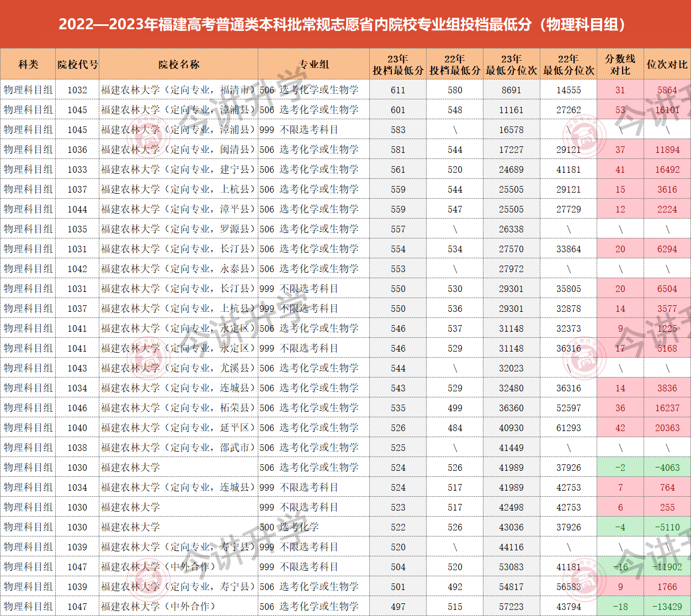This screenshot has height=616, width=691.
Task: Select the 闽清县 school name cell
Action: (179, 150)
